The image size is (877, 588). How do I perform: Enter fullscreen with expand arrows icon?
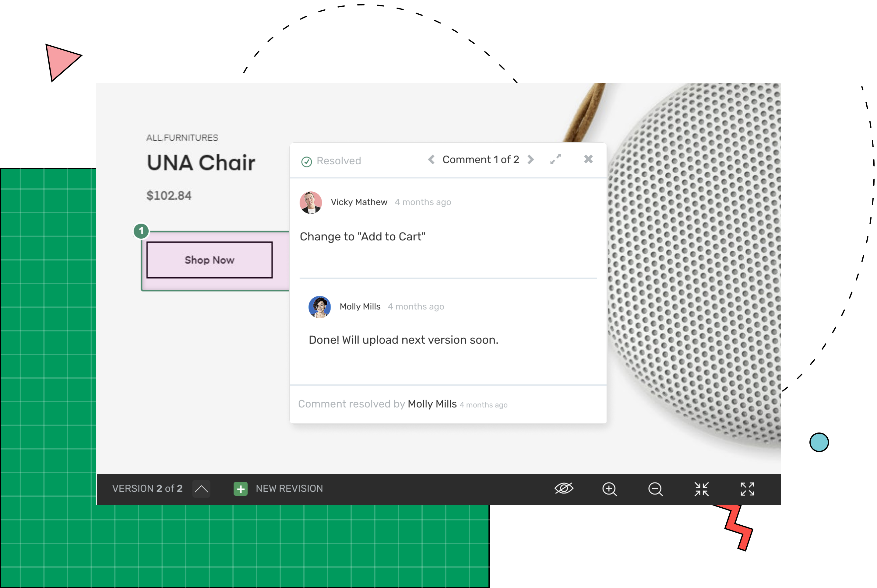coord(747,489)
